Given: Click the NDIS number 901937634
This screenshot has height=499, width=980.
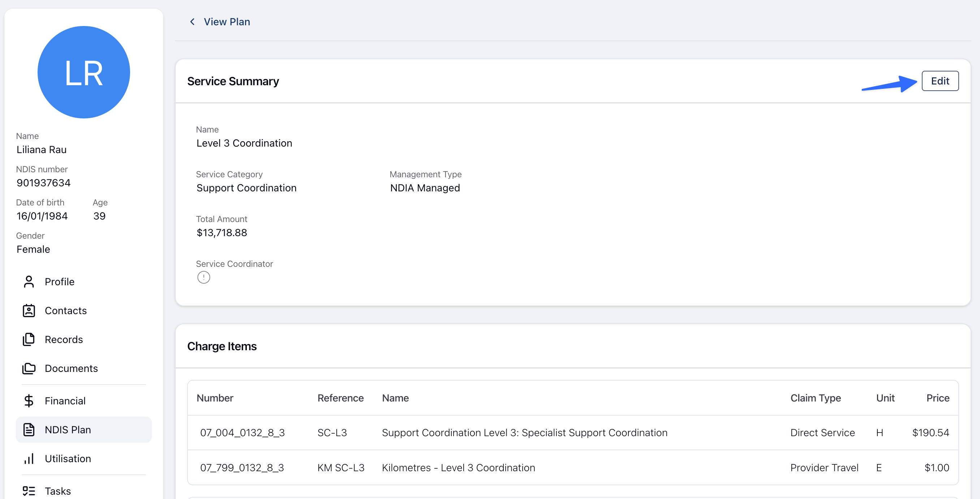Looking at the screenshot, I should (43, 183).
